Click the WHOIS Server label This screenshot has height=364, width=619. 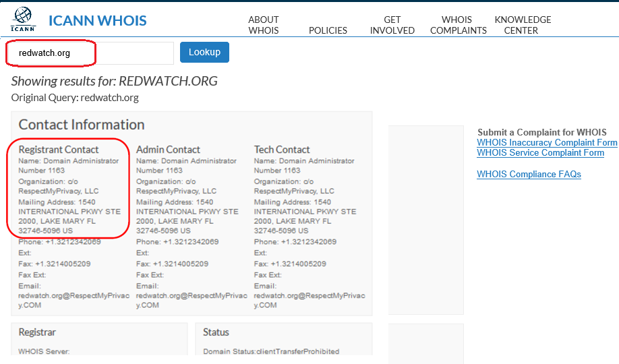(x=44, y=351)
